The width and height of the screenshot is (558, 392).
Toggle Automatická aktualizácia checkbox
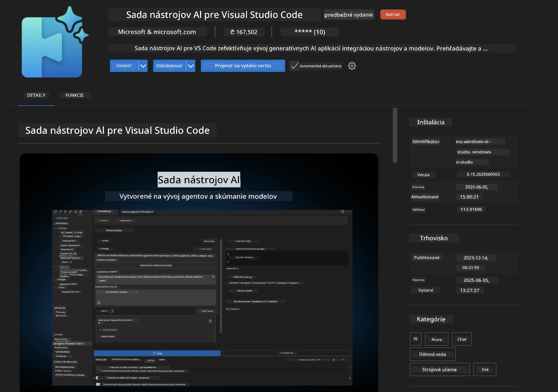pos(294,66)
